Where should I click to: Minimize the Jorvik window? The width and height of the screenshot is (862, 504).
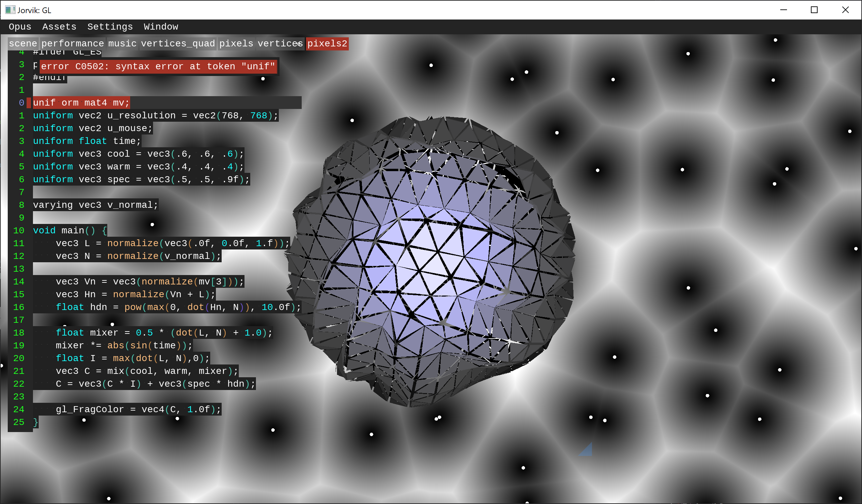[x=783, y=10]
